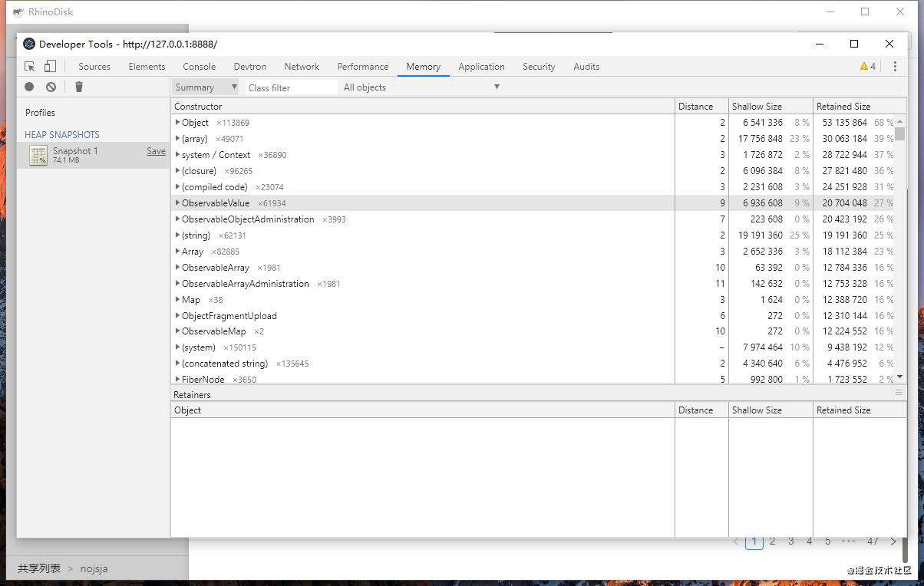Expand the (array) constructor row
The height and width of the screenshot is (586, 924).
click(177, 138)
